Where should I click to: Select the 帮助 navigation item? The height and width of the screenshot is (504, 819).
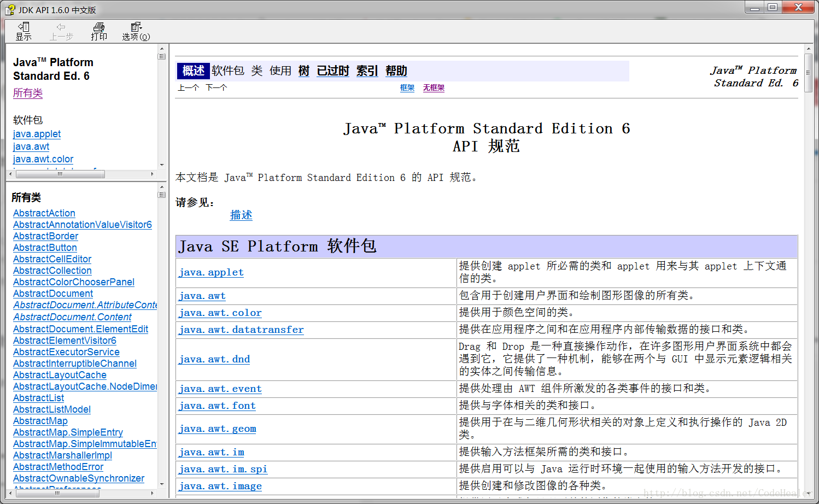[396, 71]
